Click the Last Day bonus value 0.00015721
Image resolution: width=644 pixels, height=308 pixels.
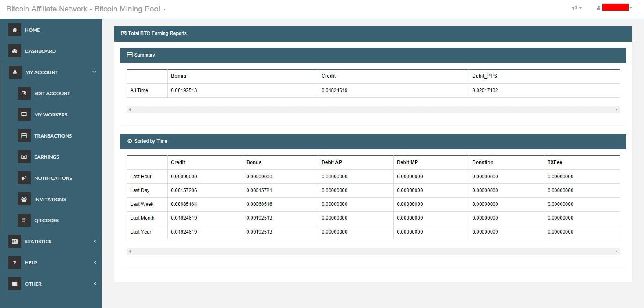[259, 190]
